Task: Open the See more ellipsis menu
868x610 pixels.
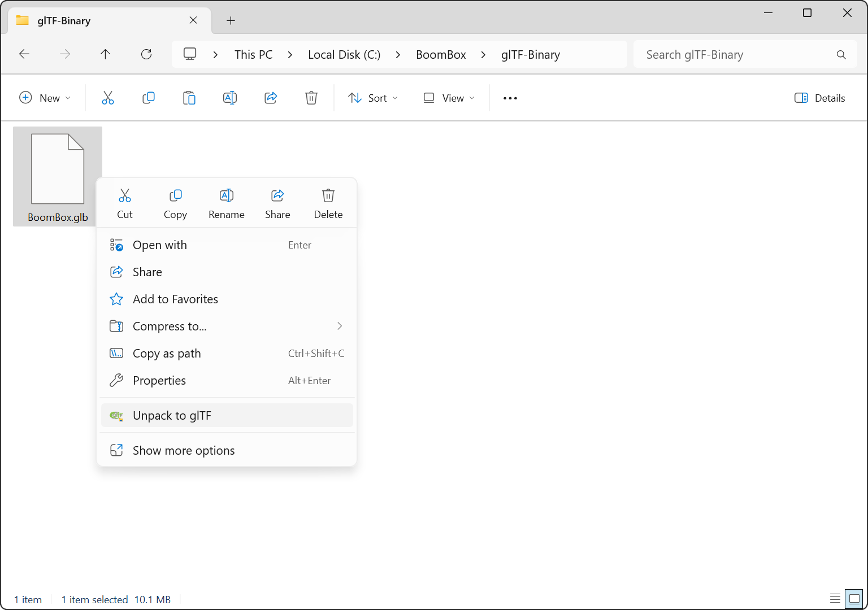Action: (510, 98)
